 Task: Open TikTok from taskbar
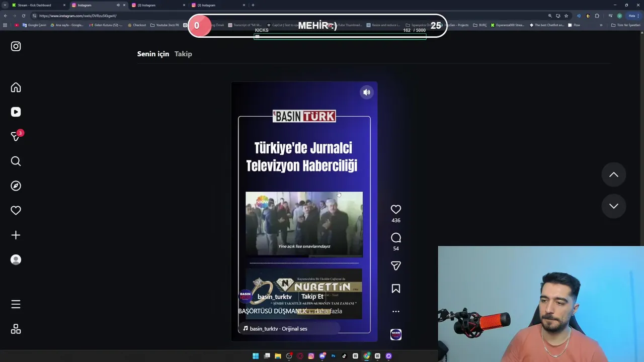344,356
